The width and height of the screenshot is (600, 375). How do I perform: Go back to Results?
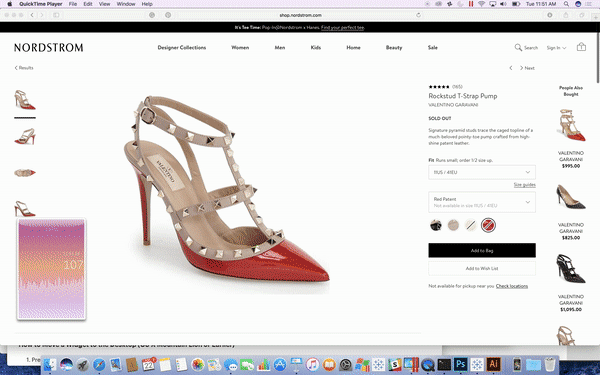(24, 68)
